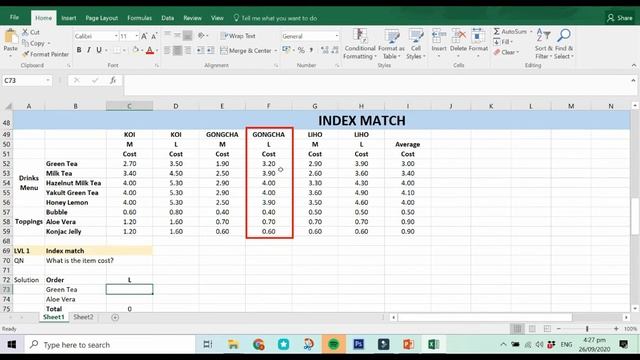Open PowerPoint from the taskbar
640x360 pixels.
(x=409, y=344)
